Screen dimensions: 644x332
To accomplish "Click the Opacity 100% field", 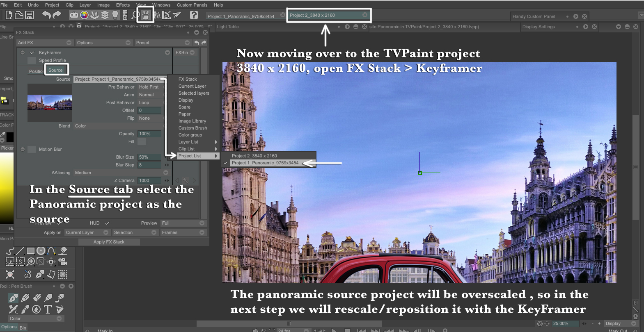I will tap(149, 134).
